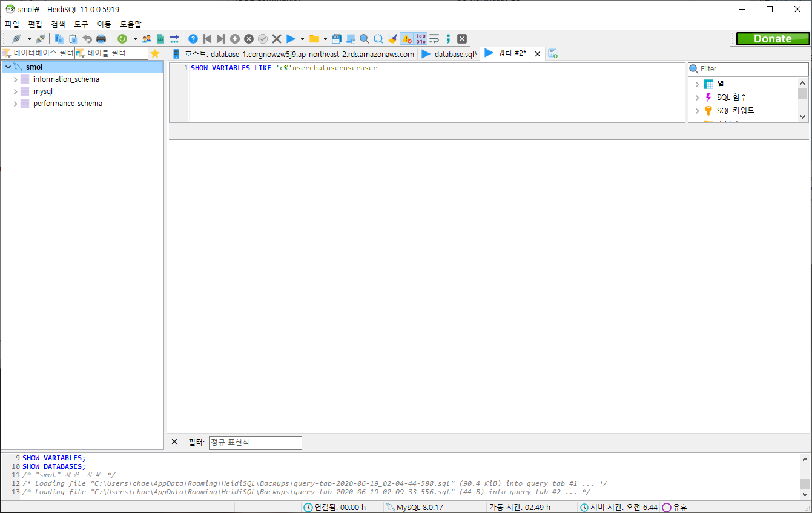
Task: Click the Save floppy disk icon
Action: pos(337,39)
